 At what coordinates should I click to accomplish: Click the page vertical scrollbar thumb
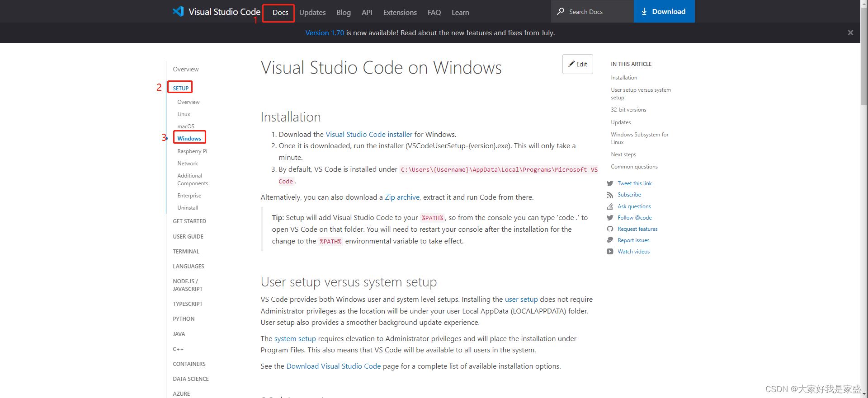tap(864, 56)
